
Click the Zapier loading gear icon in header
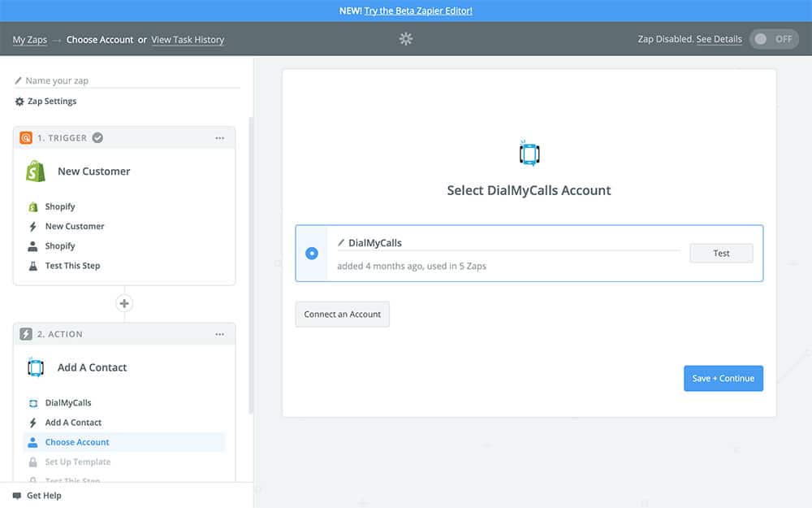coord(406,39)
